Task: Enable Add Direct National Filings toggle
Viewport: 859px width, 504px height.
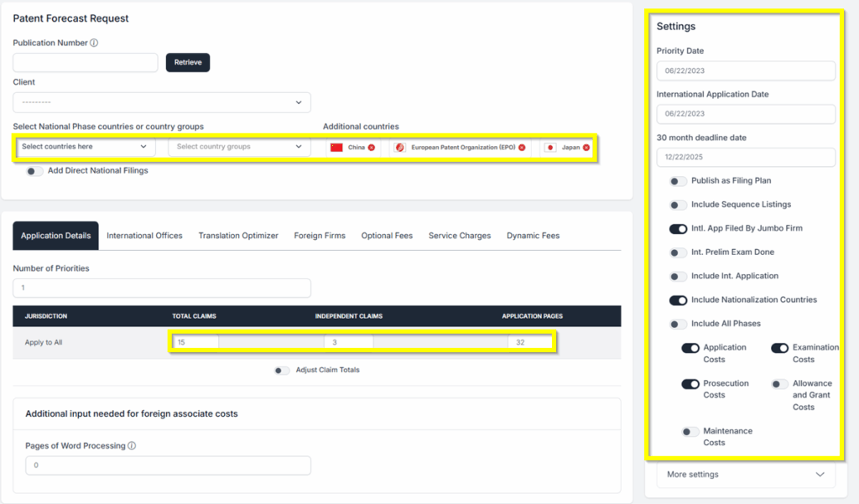Action: (34, 171)
